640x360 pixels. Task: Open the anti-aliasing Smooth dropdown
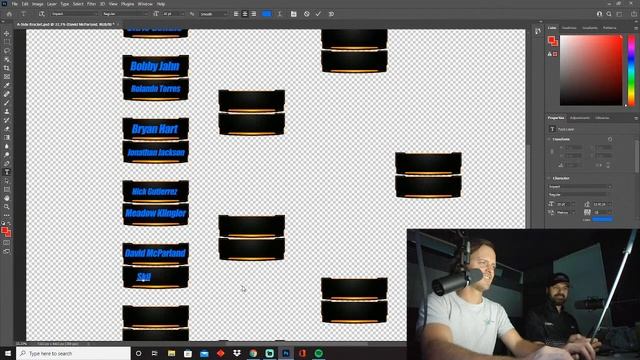coord(213,14)
